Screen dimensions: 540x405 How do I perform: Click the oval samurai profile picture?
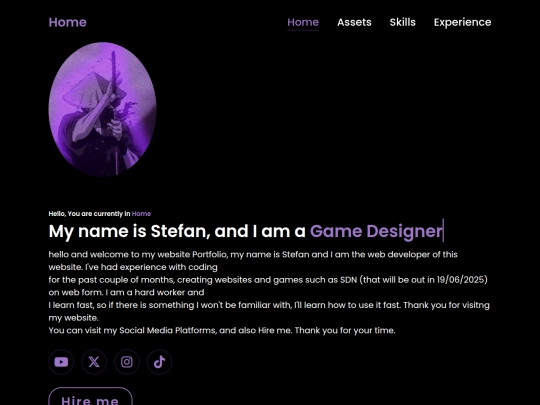[102, 109]
